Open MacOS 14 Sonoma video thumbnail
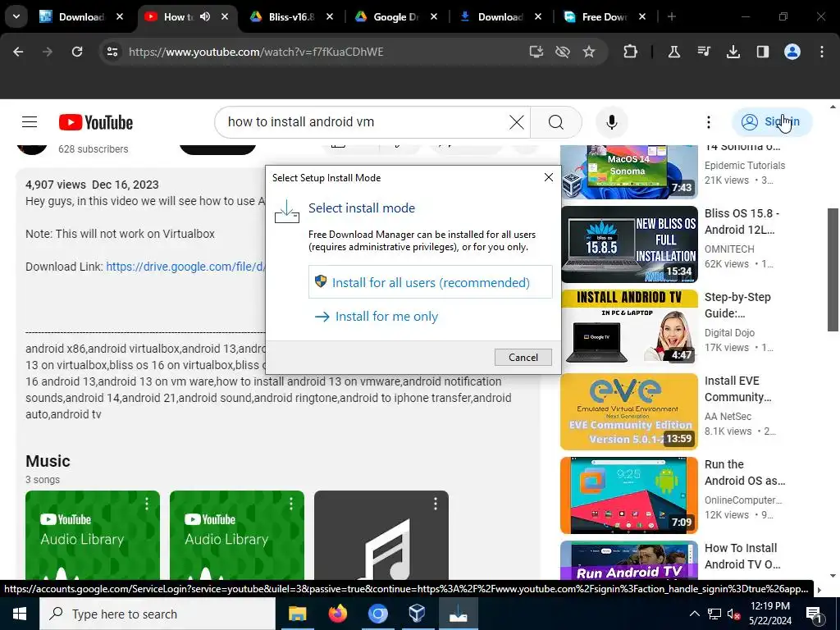Image resolution: width=840 pixels, height=630 pixels. pos(629,172)
